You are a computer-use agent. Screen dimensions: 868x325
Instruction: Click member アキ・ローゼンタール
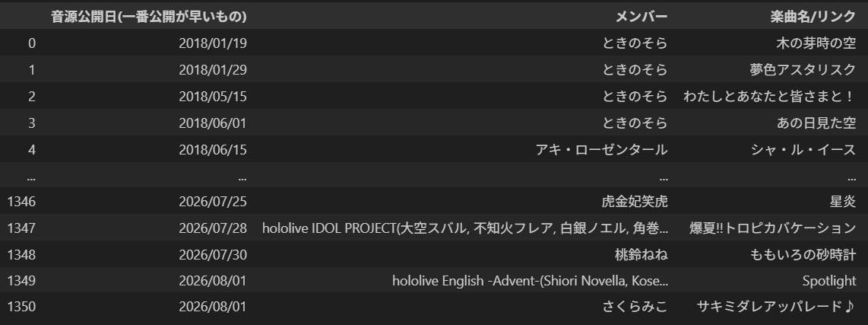coord(601,150)
